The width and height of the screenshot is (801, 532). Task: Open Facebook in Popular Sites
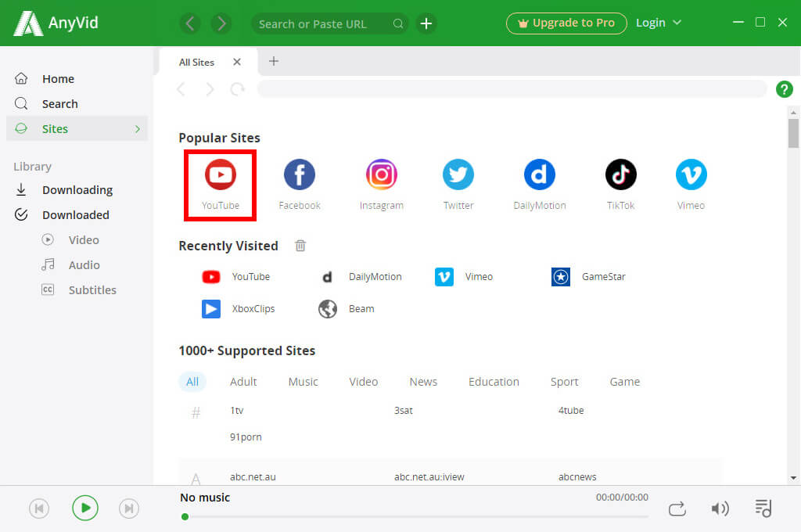[x=300, y=185]
